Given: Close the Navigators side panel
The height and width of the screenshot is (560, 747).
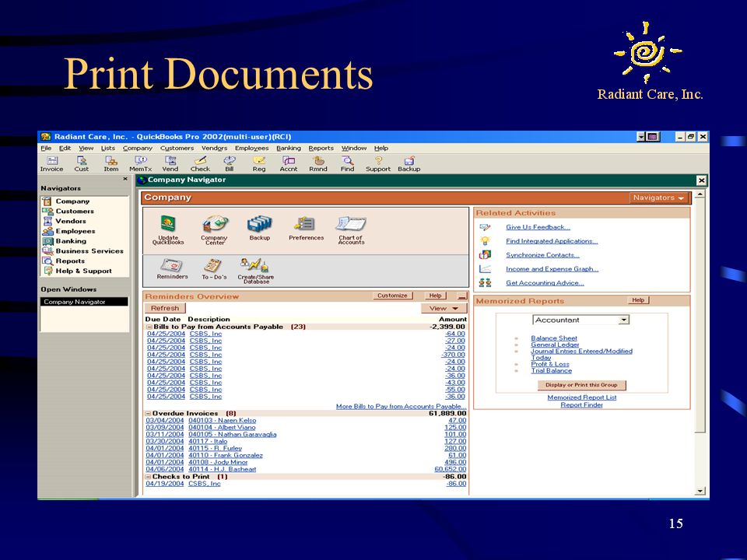Looking at the screenshot, I should [125, 179].
